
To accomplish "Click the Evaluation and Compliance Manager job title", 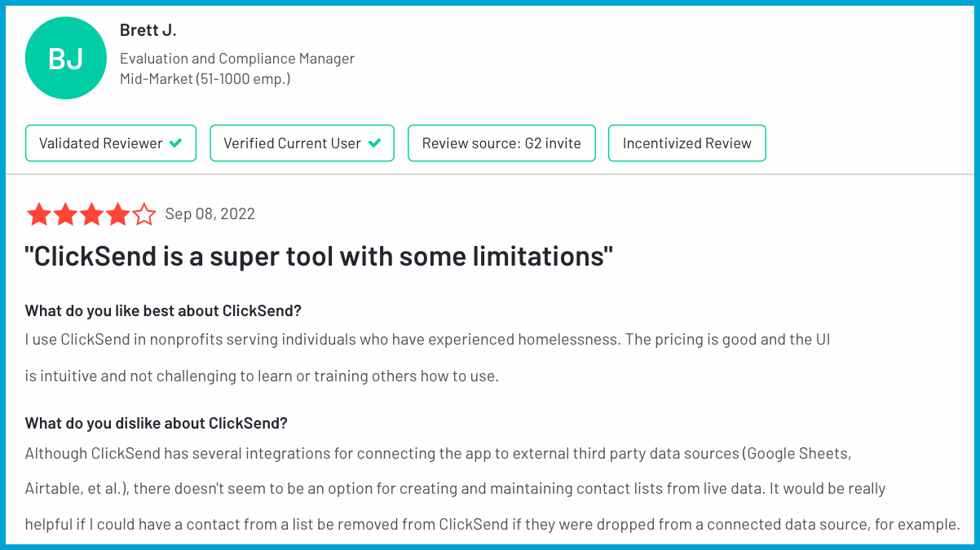I will point(237,59).
